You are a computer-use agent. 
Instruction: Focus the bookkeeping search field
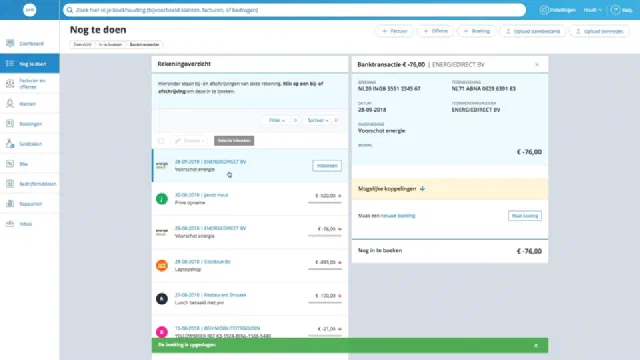tap(294, 10)
